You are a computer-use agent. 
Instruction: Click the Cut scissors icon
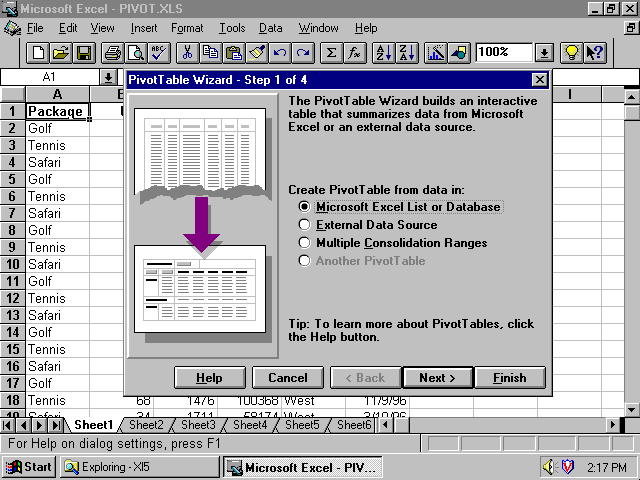pos(187,53)
